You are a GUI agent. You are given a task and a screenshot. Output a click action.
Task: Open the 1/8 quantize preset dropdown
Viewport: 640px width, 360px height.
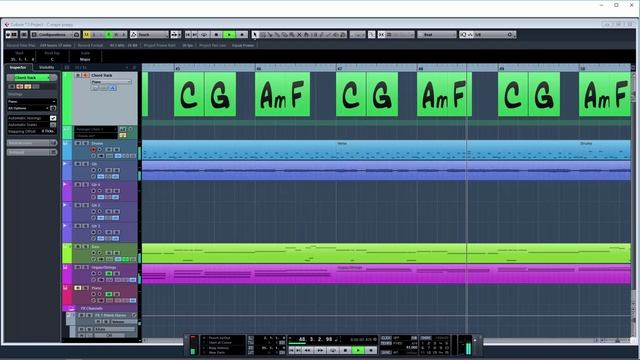[x=491, y=35]
